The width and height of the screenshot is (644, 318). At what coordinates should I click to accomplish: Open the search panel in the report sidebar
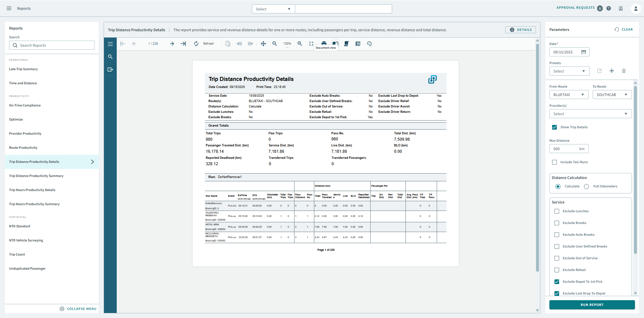[110, 57]
